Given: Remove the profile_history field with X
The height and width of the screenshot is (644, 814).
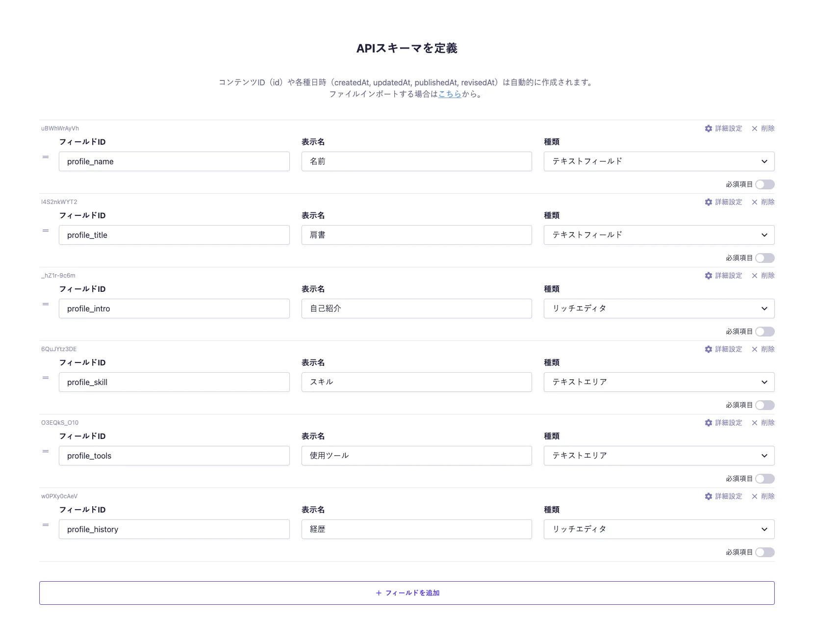Looking at the screenshot, I should point(763,496).
